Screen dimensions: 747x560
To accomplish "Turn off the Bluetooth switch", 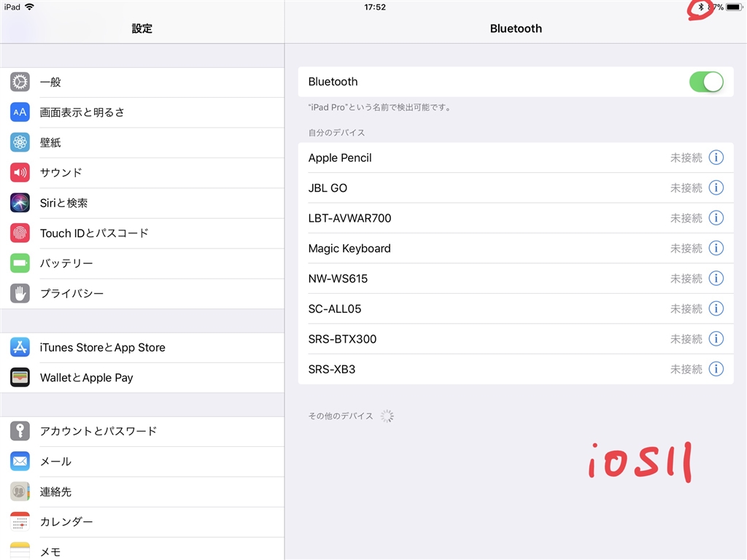I will click(706, 82).
